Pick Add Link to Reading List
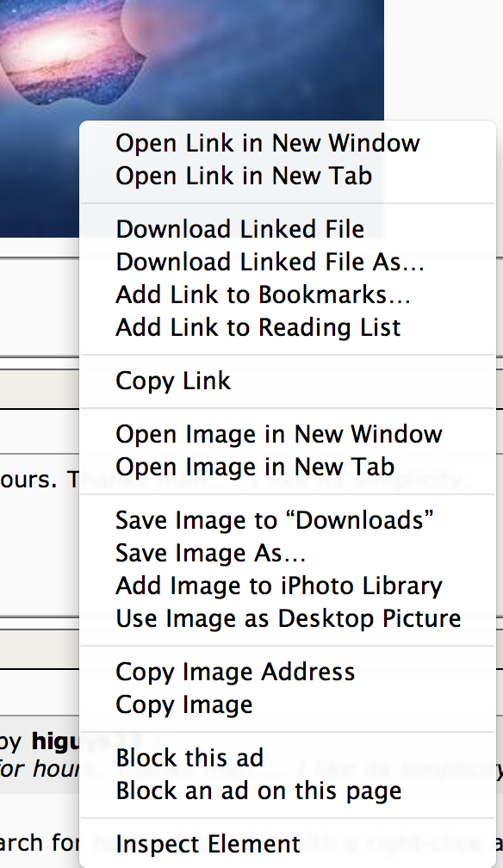Image resolution: width=503 pixels, height=868 pixels. pyautogui.click(x=288, y=327)
